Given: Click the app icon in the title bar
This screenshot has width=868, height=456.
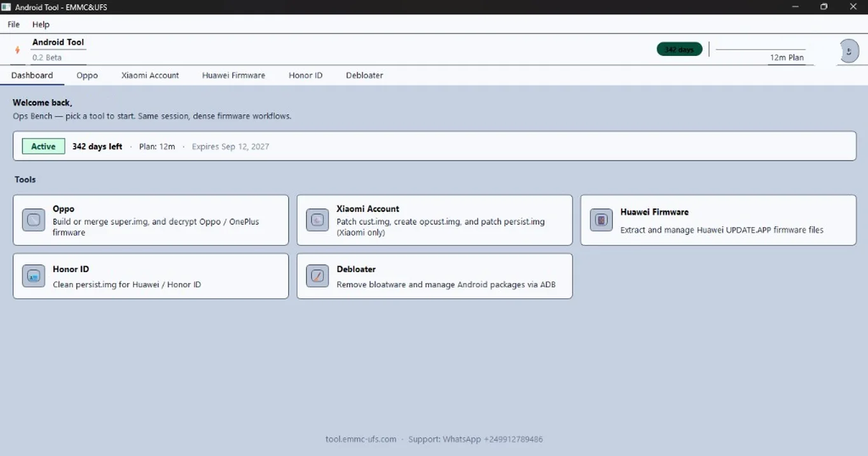Looking at the screenshot, I should [x=6, y=6].
